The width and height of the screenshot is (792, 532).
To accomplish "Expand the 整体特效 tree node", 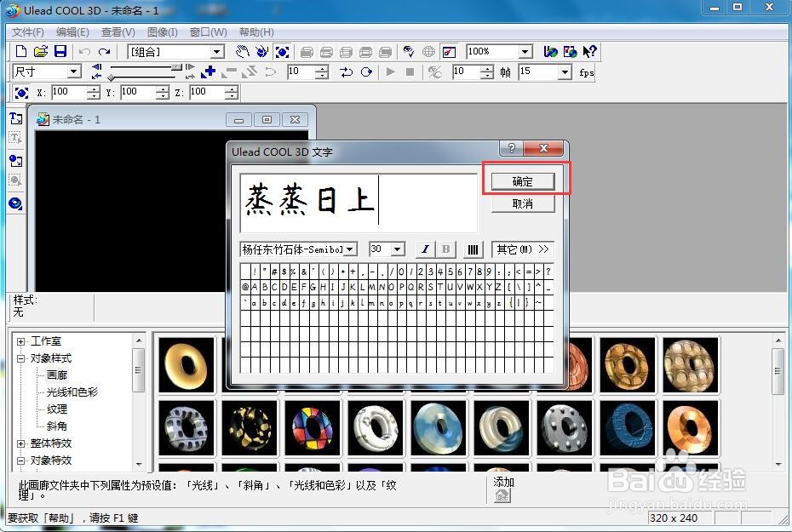I will coord(20,443).
